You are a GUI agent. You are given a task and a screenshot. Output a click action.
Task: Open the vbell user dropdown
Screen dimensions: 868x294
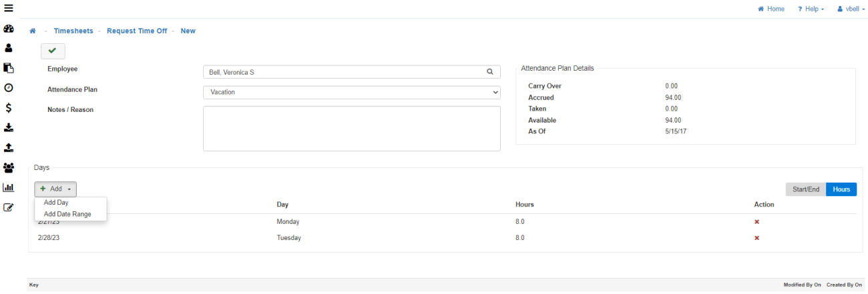coord(851,9)
